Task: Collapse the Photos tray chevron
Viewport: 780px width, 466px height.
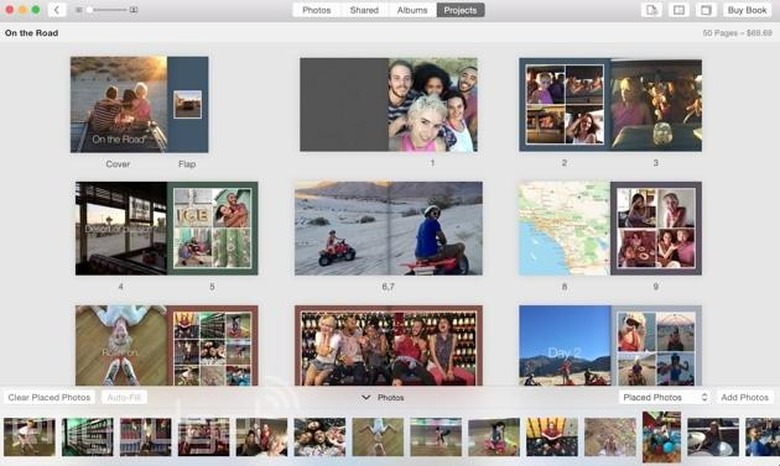Action: [x=366, y=397]
